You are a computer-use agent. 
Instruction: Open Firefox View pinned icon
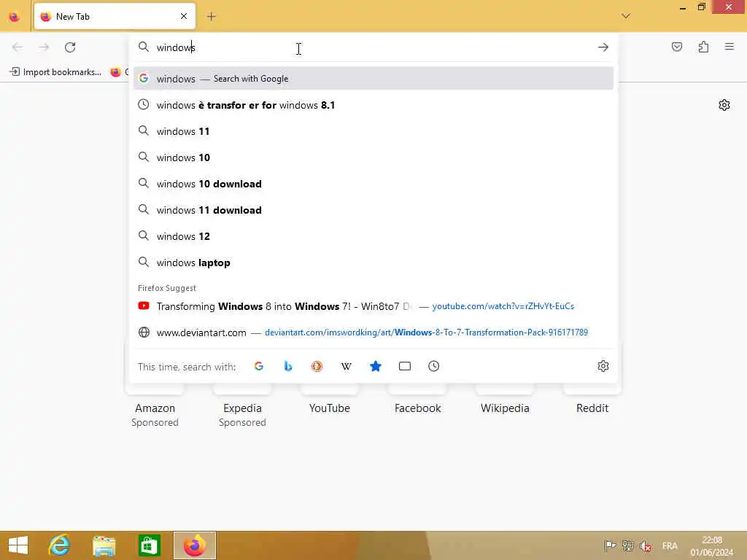[15, 17]
